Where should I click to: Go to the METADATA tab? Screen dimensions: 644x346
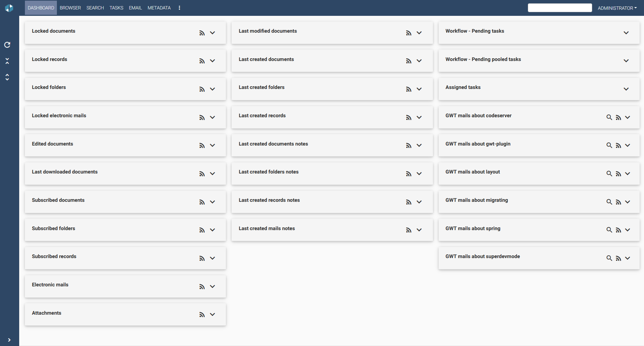click(159, 8)
